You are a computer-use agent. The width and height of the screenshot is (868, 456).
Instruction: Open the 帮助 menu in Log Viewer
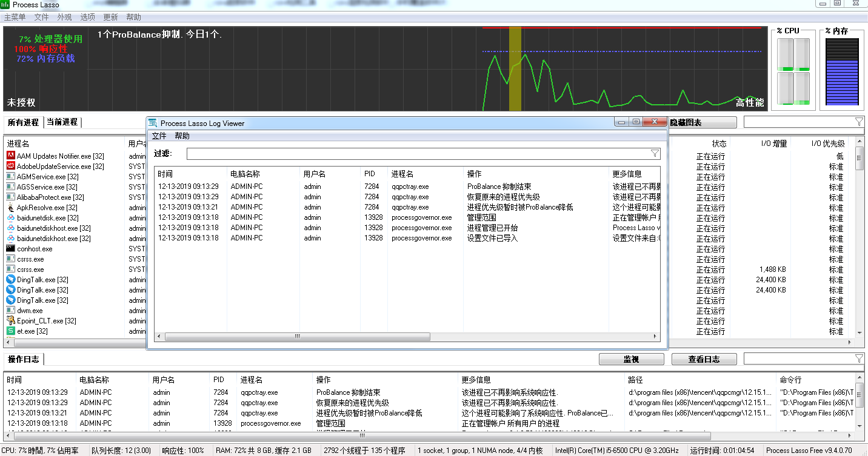(x=182, y=136)
